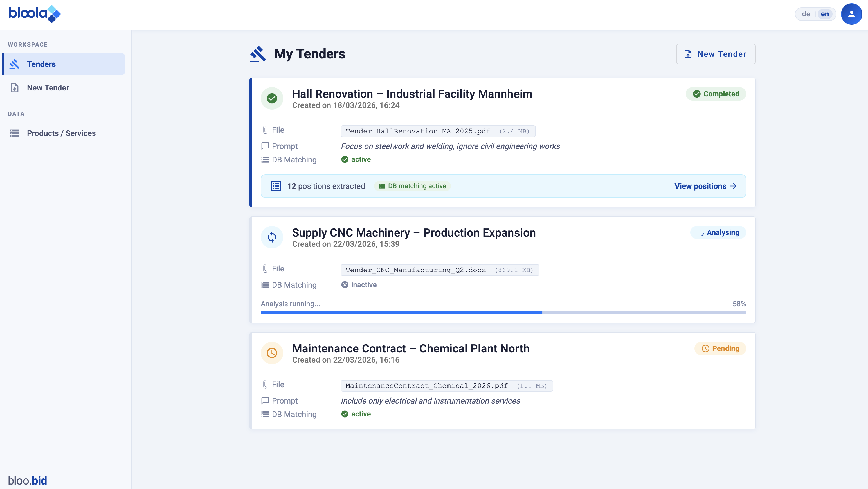Open the Tenders sidebar item
Screen dimensions: 868x489
[x=64, y=64]
